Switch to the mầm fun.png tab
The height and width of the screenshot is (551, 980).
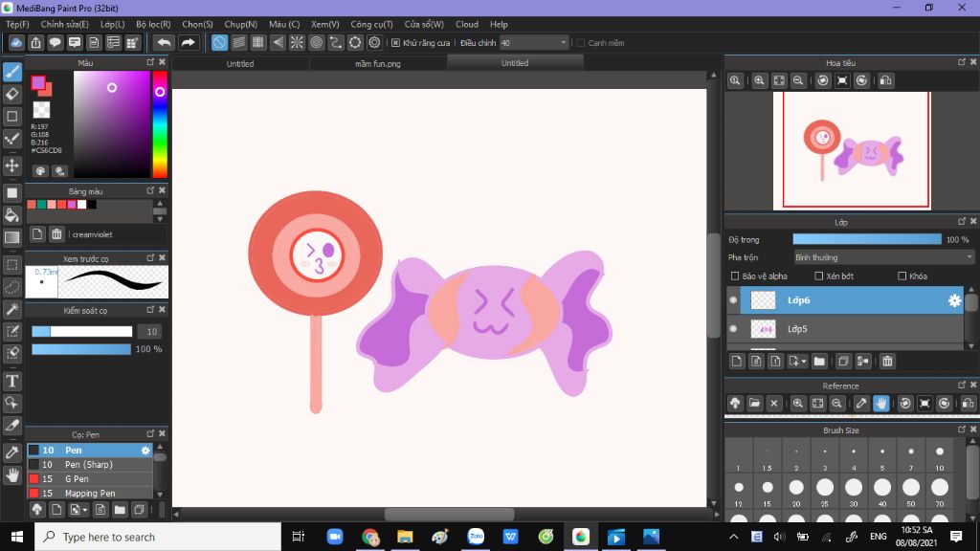(377, 64)
